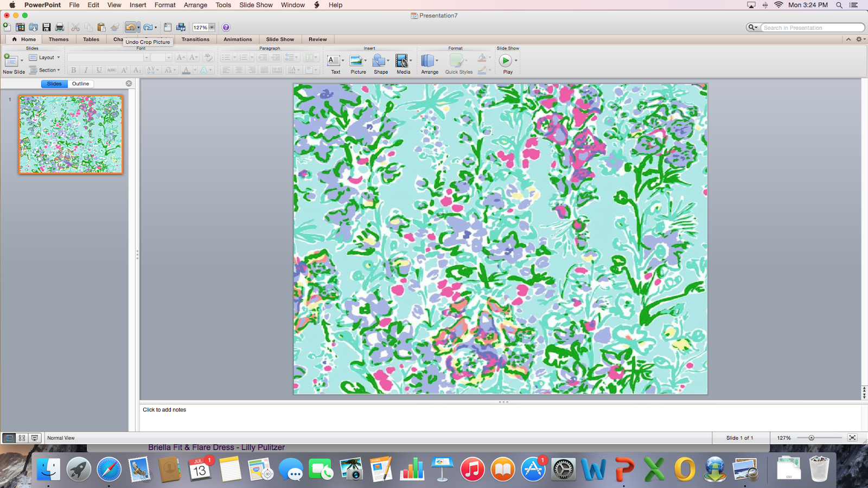The image size is (868, 488).
Task: Switch to the Themes tab
Action: click(x=59, y=39)
